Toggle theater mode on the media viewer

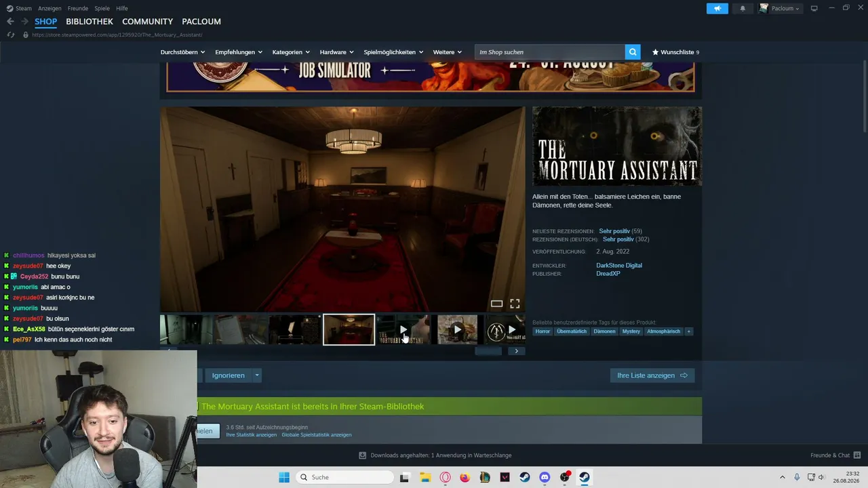tap(496, 304)
